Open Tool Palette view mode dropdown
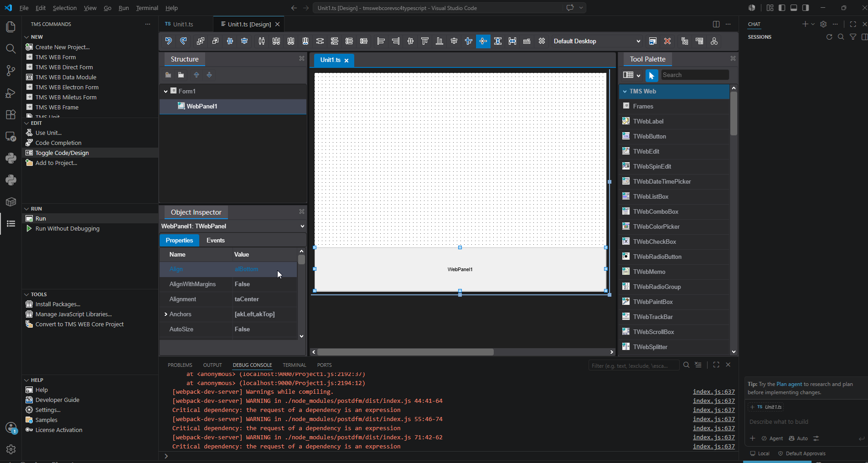Image resolution: width=868 pixels, height=463 pixels. click(x=632, y=75)
